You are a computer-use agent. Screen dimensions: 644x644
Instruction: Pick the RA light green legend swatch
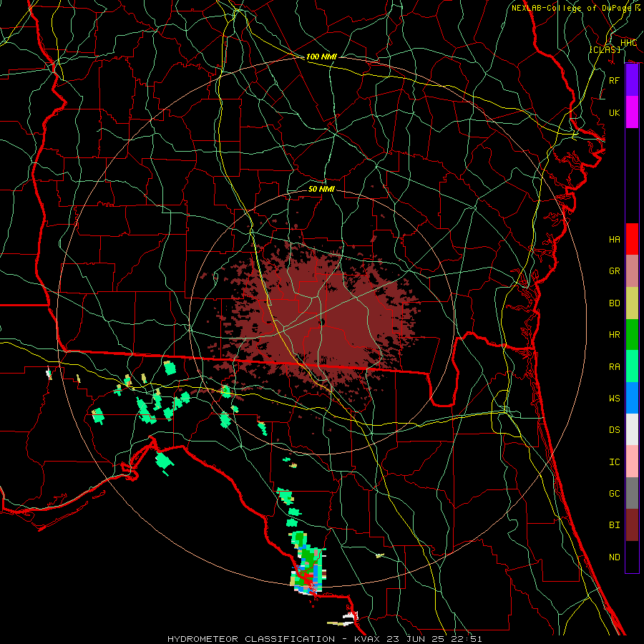point(632,366)
